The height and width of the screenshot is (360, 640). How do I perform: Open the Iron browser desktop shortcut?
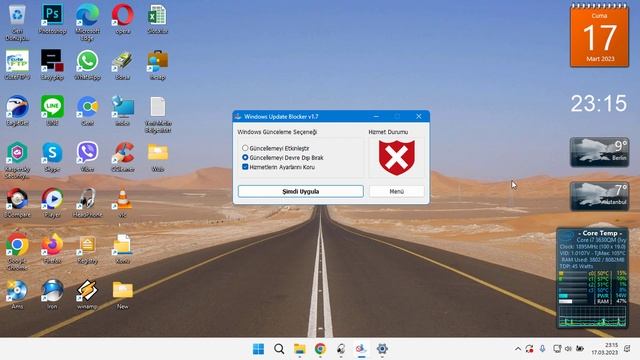click(52, 294)
